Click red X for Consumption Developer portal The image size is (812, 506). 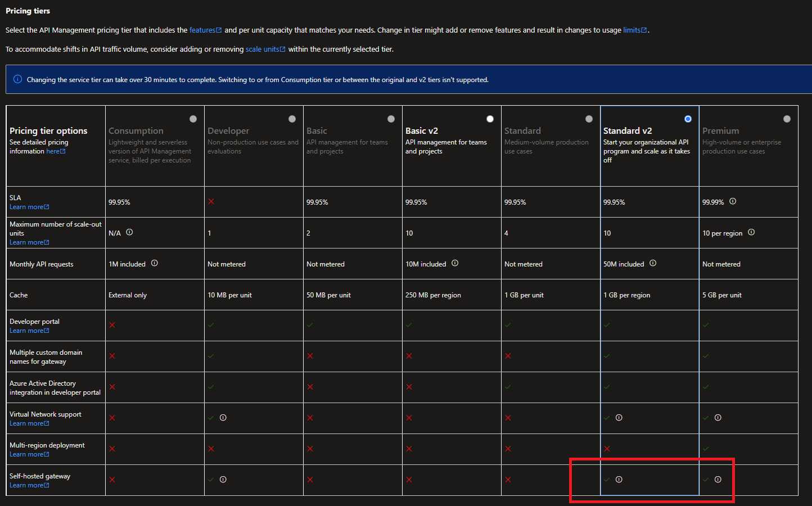click(112, 325)
